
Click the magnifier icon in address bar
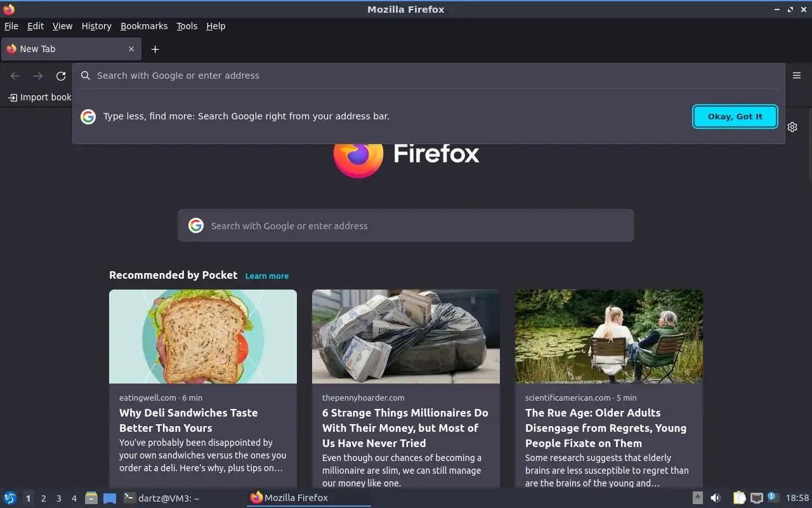[x=86, y=76]
